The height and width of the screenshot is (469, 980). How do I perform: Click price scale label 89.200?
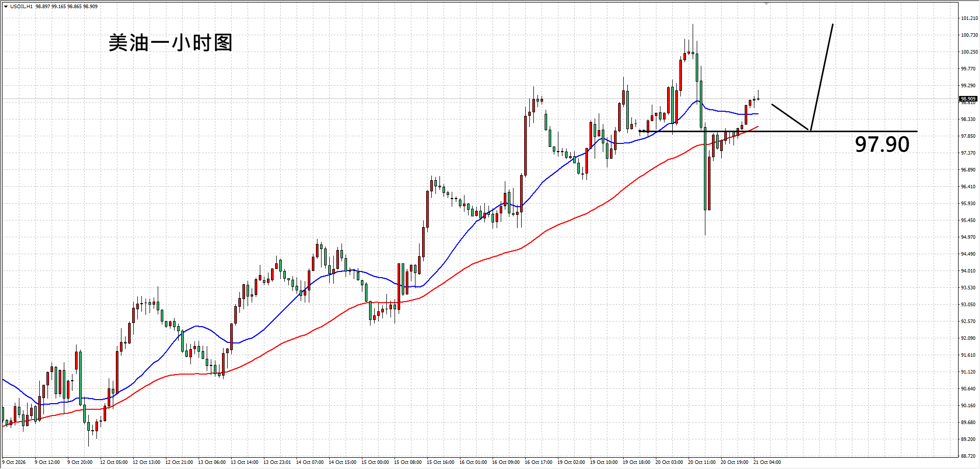(x=968, y=439)
